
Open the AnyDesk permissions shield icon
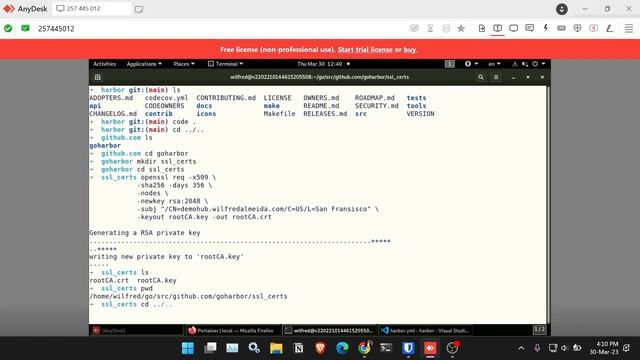coord(577,28)
